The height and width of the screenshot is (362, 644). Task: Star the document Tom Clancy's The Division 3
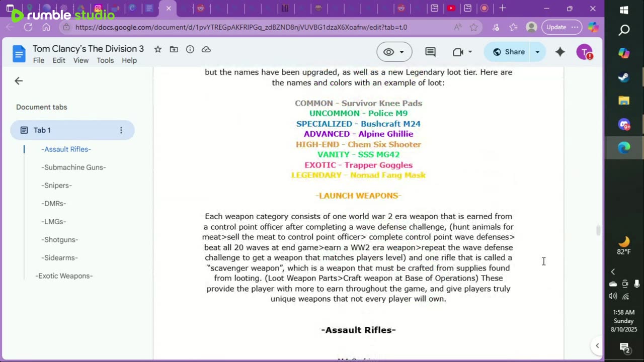(x=158, y=49)
